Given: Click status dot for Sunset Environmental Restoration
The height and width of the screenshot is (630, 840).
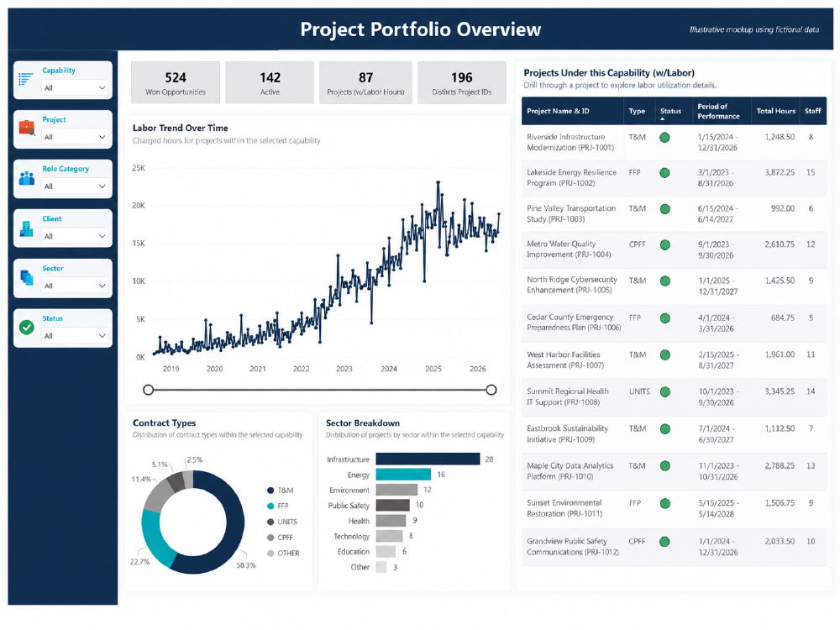Looking at the screenshot, I should tap(664, 503).
